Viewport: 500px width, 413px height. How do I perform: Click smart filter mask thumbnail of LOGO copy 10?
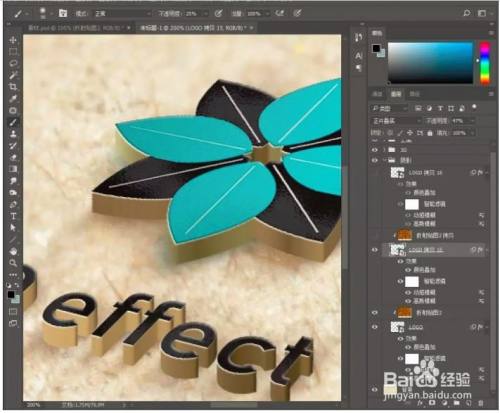pos(412,204)
